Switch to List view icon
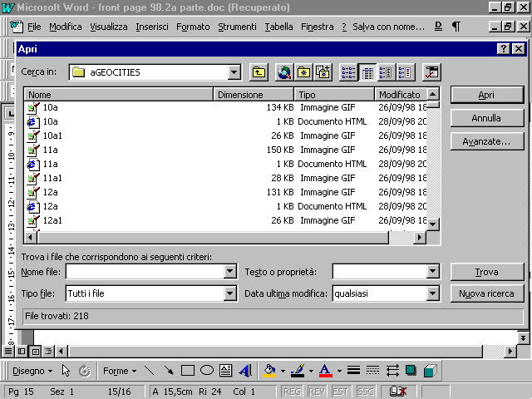Screen dimensions: 532x399 348,72
